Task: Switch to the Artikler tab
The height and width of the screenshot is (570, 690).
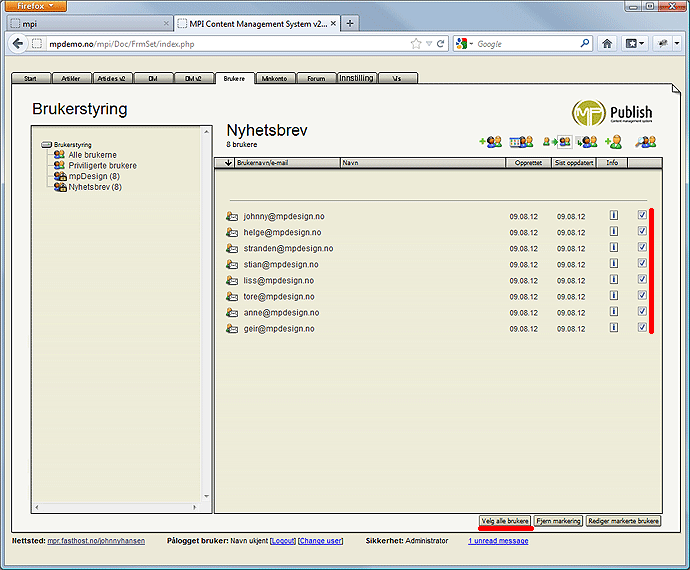Action: click(71, 78)
